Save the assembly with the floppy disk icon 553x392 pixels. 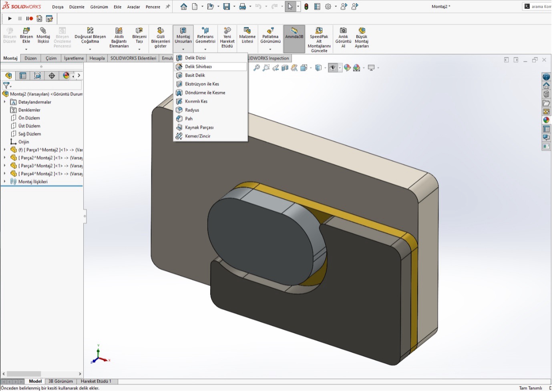pyautogui.click(x=227, y=7)
